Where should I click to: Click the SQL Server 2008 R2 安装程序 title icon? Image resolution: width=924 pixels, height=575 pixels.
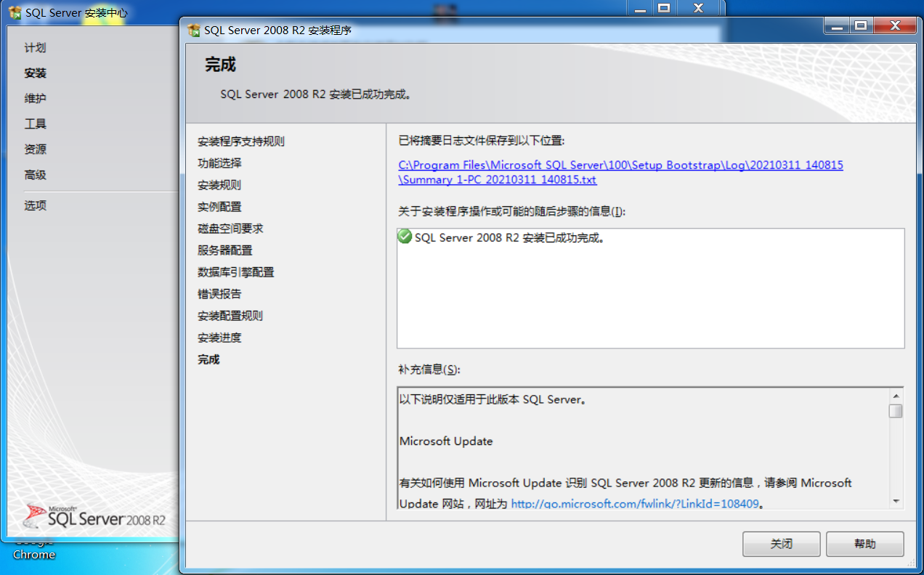point(193,30)
